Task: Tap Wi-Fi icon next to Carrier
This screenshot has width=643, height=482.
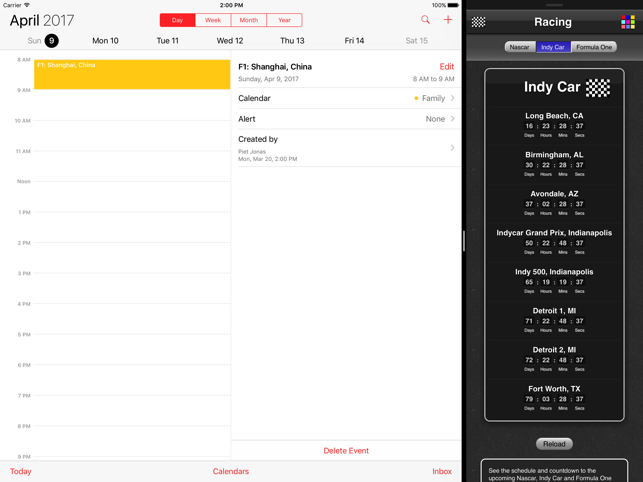Action: click(27, 5)
